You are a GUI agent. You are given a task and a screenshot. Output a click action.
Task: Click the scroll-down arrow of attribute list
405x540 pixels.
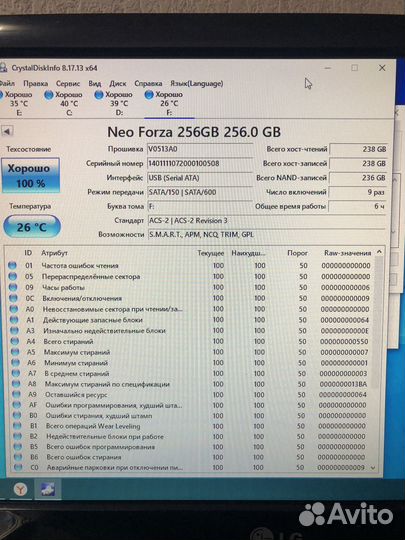tap(373, 468)
